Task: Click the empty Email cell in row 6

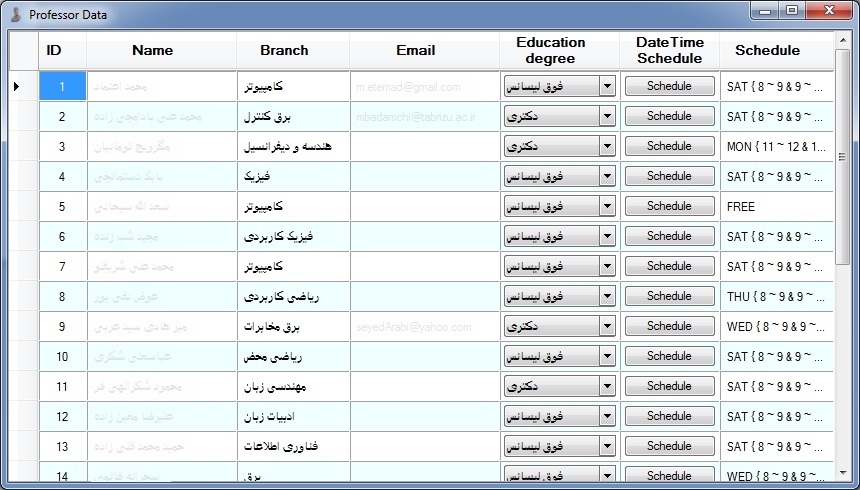Action: (x=425, y=236)
